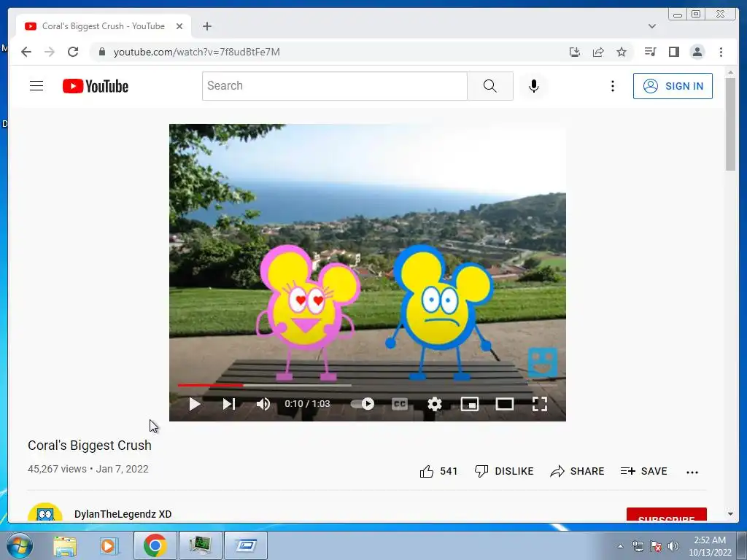Like the video with thumbs up
The height and width of the screenshot is (560, 747).
(438, 471)
